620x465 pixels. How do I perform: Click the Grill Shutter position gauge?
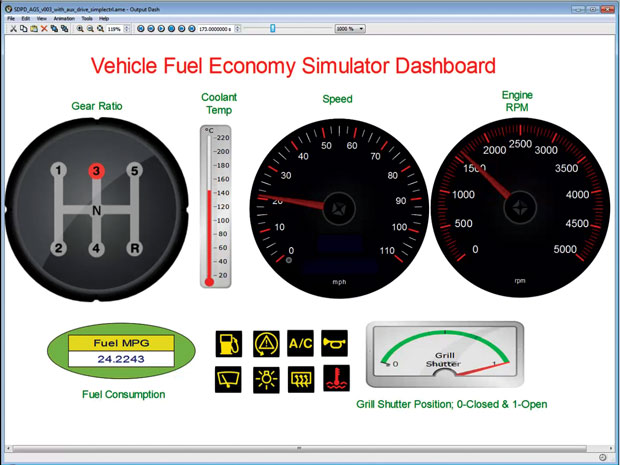click(x=445, y=354)
